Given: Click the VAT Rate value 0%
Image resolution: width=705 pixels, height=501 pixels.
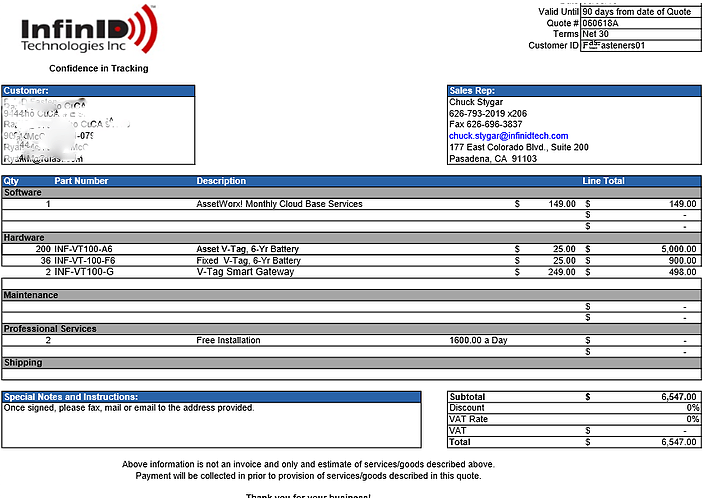Looking at the screenshot, I should pyautogui.click(x=693, y=419).
